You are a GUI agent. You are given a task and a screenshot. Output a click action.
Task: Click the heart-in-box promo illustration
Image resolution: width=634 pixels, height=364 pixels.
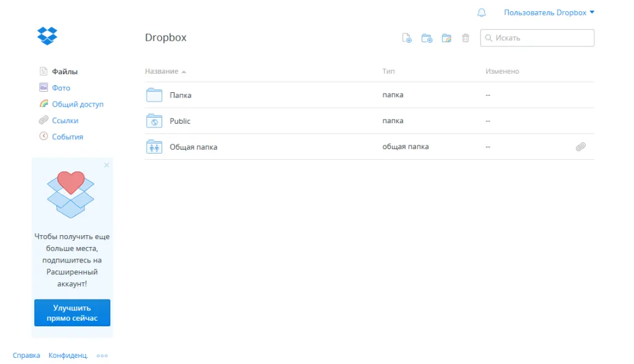[x=72, y=192]
